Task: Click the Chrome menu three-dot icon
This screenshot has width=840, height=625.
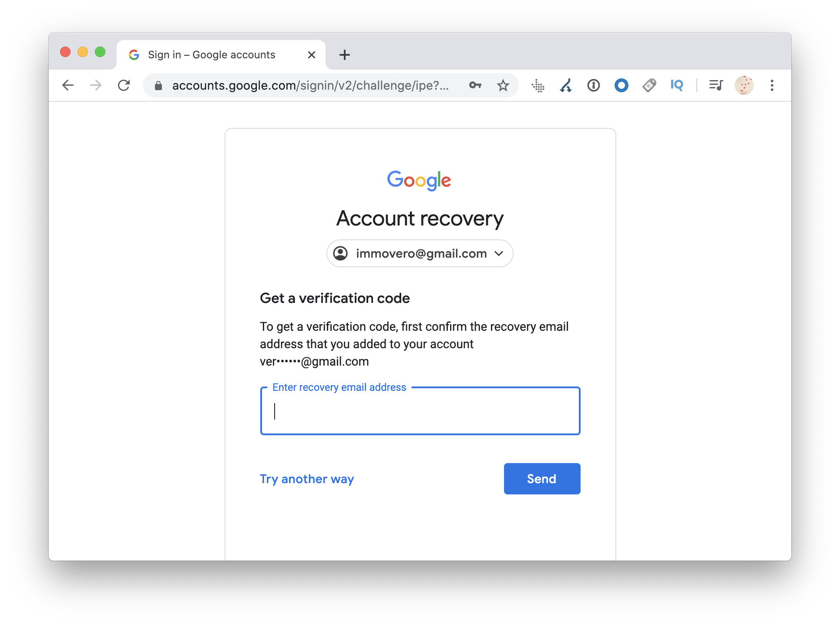Action: tap(773, 85)
